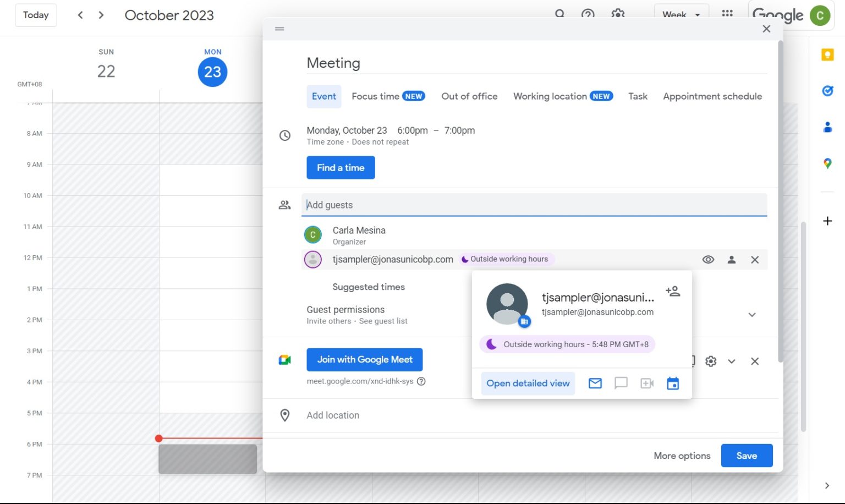This screenshot has width=845, height=504.
Task: Navigate to the previous week
Action: pyautogui.click(x=80, y=15)
